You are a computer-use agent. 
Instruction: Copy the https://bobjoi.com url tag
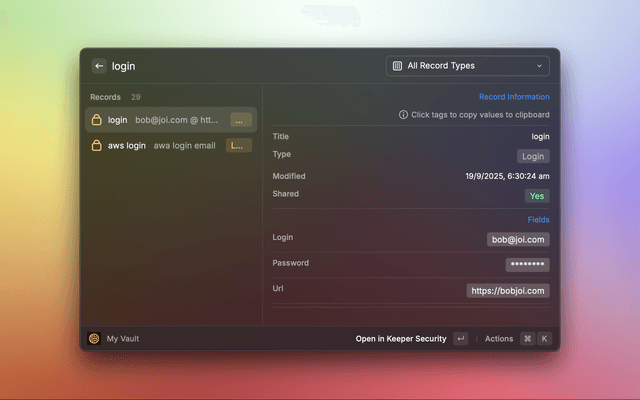(508, 291)
